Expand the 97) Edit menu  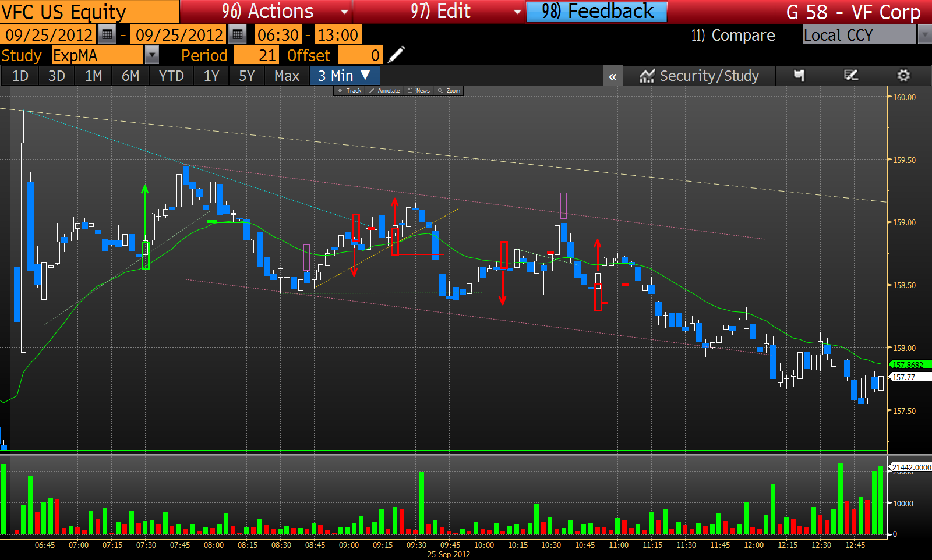click(x=440, y=12)
